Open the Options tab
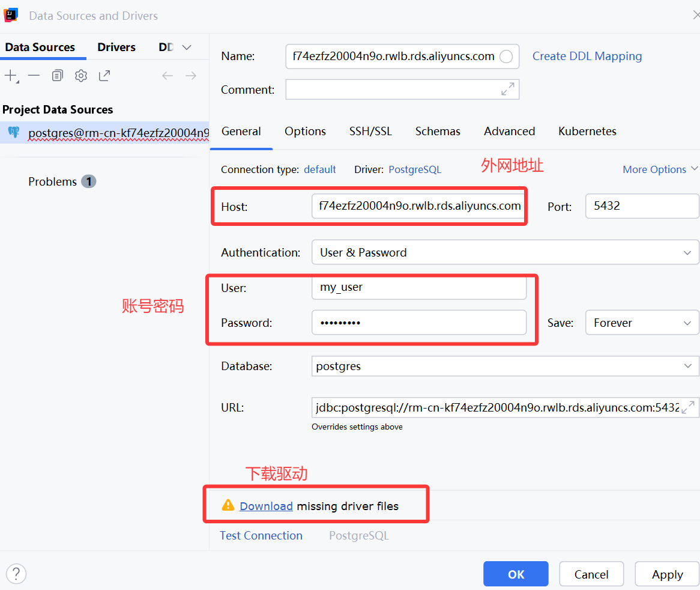700x590 pixels. [306, 132]
